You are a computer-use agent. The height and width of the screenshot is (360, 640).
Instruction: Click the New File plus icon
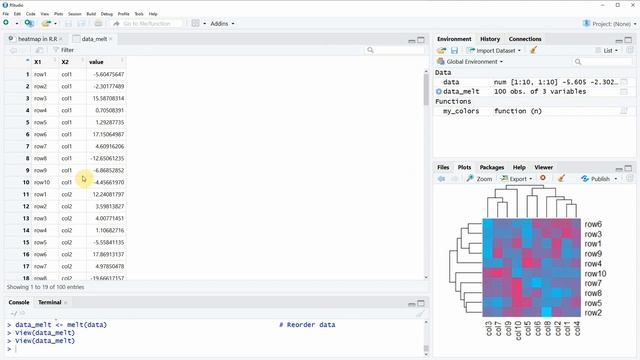(x=6, y=23)
